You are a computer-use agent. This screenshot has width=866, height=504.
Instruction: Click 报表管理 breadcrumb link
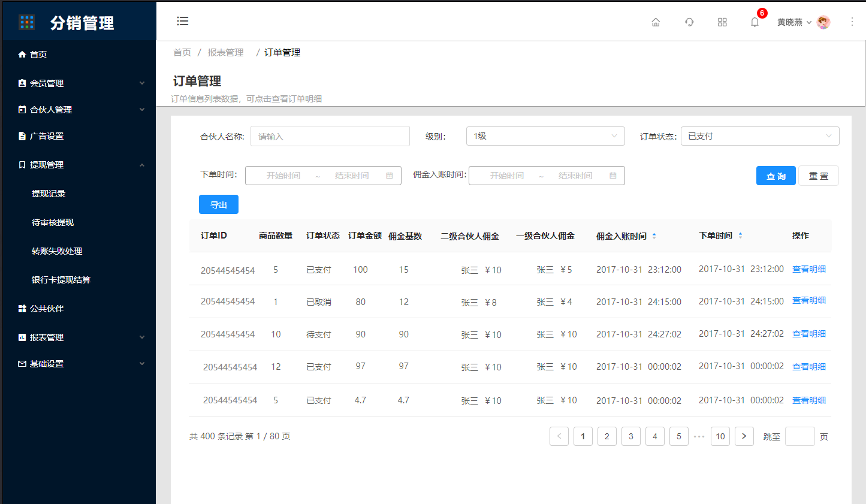pyautogui.click(x=225, y=53)
